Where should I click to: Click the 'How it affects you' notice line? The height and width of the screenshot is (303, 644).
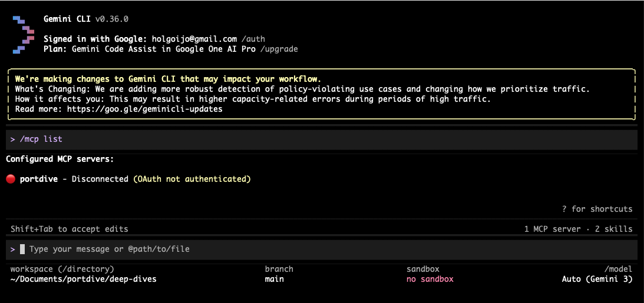(x=253, y=99)
